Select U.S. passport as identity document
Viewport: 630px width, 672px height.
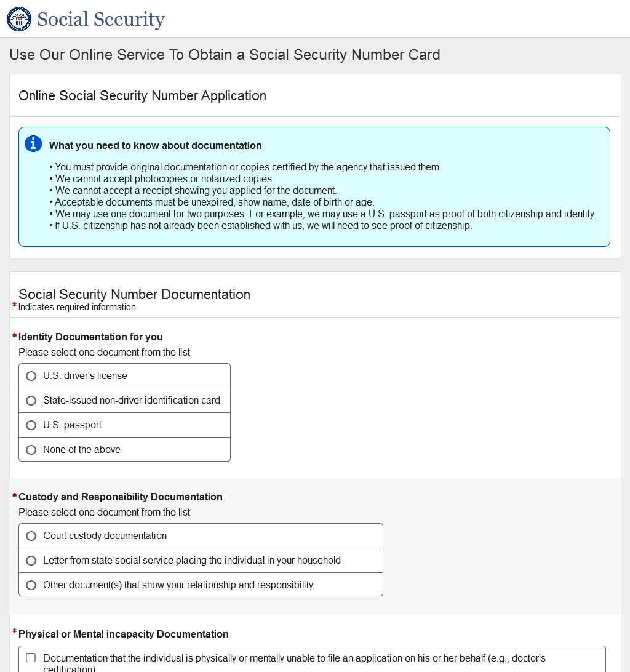click(x=31, y=425)
